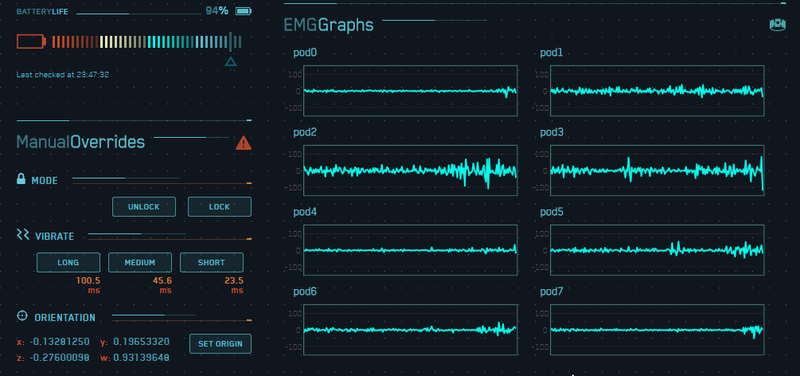Click the 45.6 ms duration value
Screen dimensions: 800x376
(162, 285)
